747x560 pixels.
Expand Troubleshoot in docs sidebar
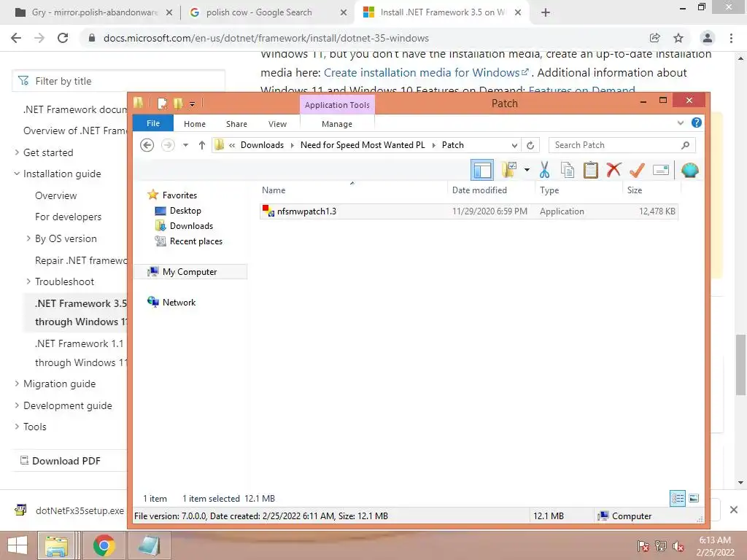[28, 281]
